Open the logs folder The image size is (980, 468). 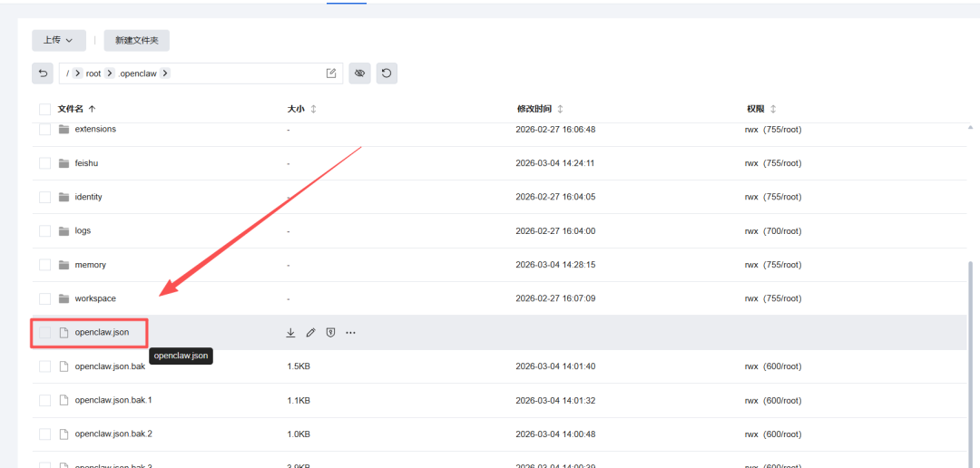click(83, 230)
